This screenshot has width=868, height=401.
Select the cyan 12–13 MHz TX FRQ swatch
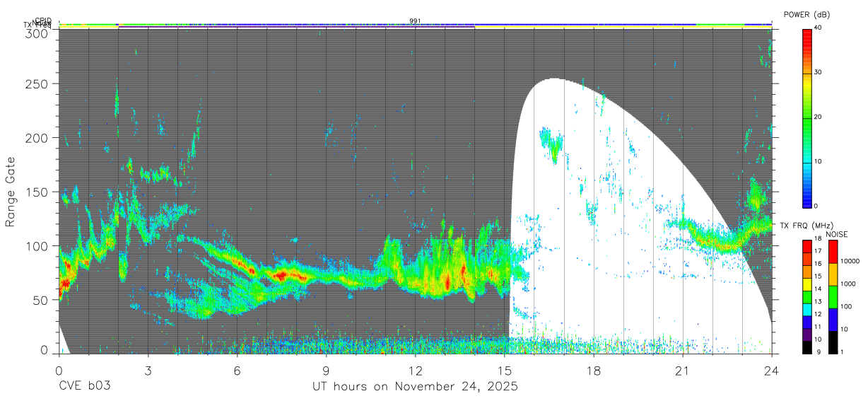(x=807, y=309)
